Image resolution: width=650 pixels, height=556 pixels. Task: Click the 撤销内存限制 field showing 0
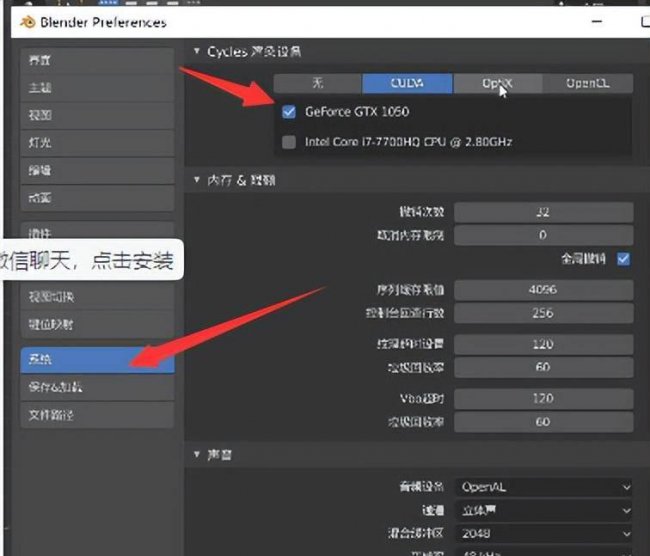[x=543, y=235]
